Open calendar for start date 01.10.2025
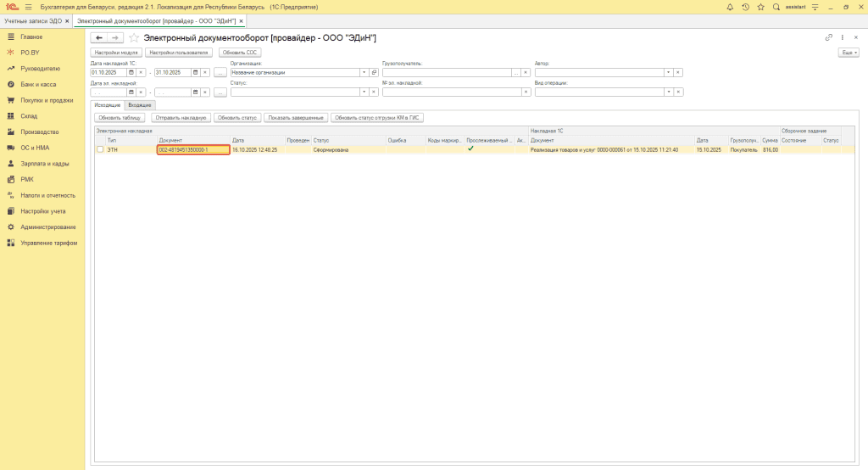This screenshot has height=470, width=868. pos(131,72)
